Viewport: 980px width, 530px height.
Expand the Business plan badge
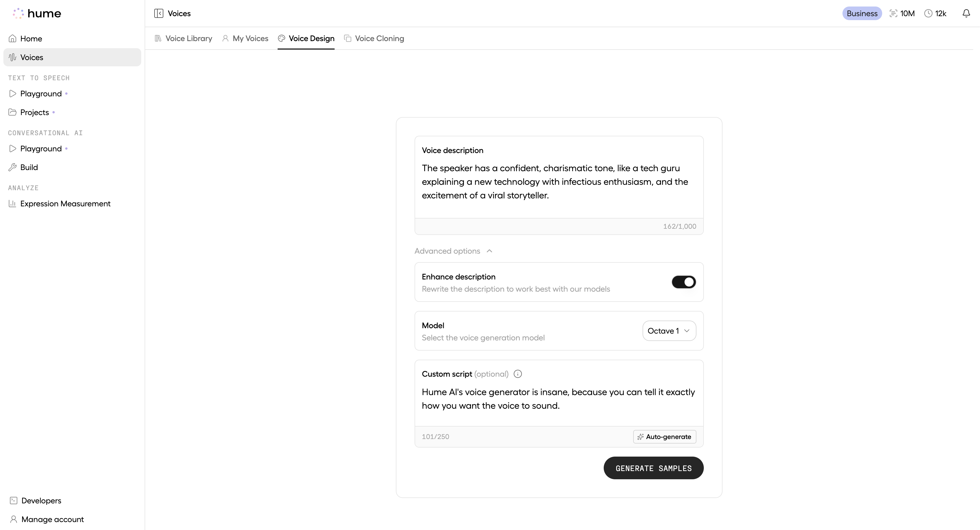[862, 13]
